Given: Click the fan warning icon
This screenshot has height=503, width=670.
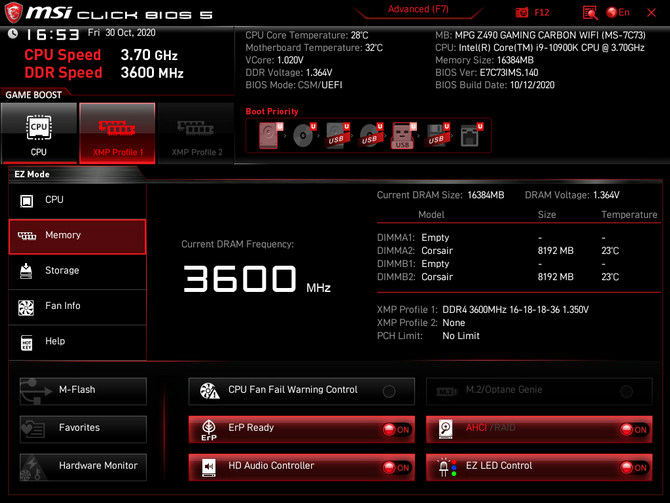Looking at the screenshot, I should tap(209, 391).
